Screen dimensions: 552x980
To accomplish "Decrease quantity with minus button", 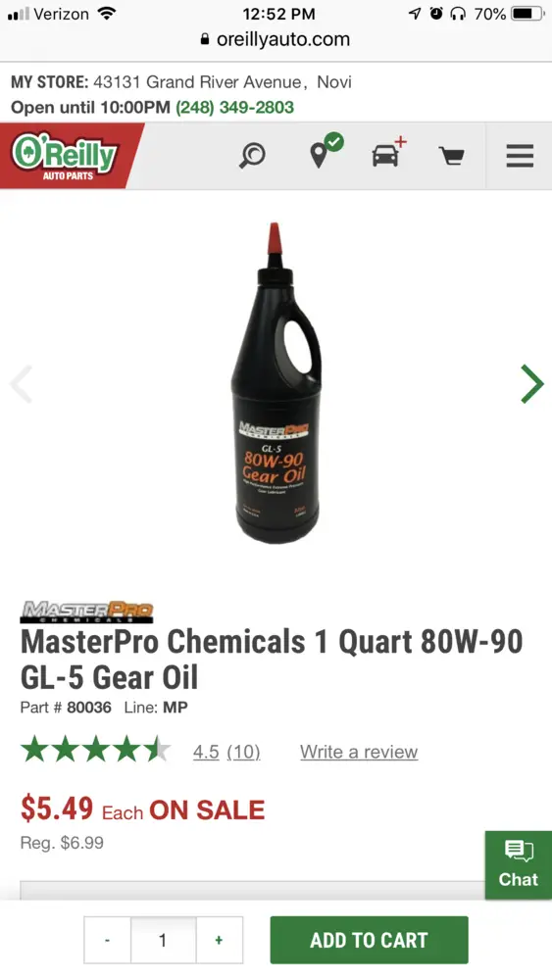I will coord(108,940).
